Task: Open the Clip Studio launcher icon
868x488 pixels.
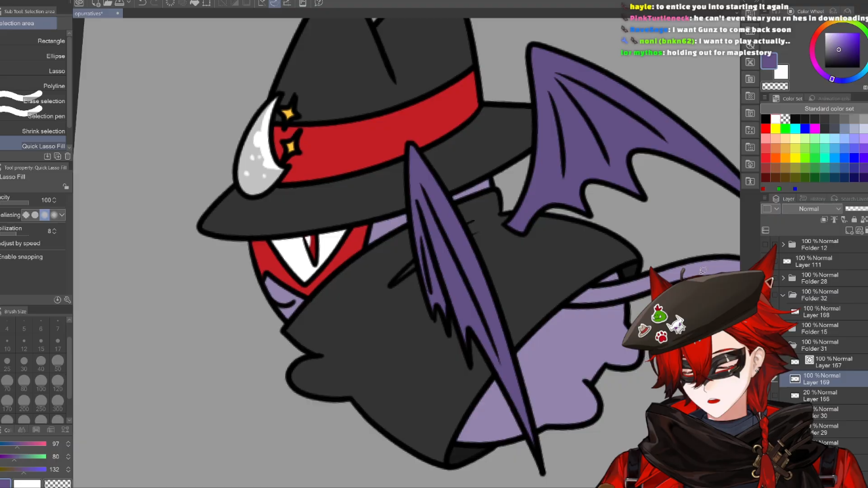Action: tap(79, 3)
